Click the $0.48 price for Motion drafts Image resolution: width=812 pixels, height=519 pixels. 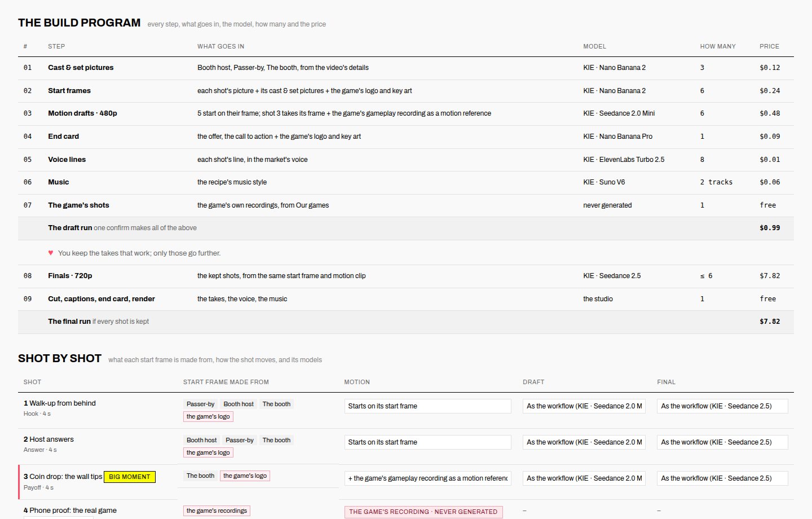(770, 113)
